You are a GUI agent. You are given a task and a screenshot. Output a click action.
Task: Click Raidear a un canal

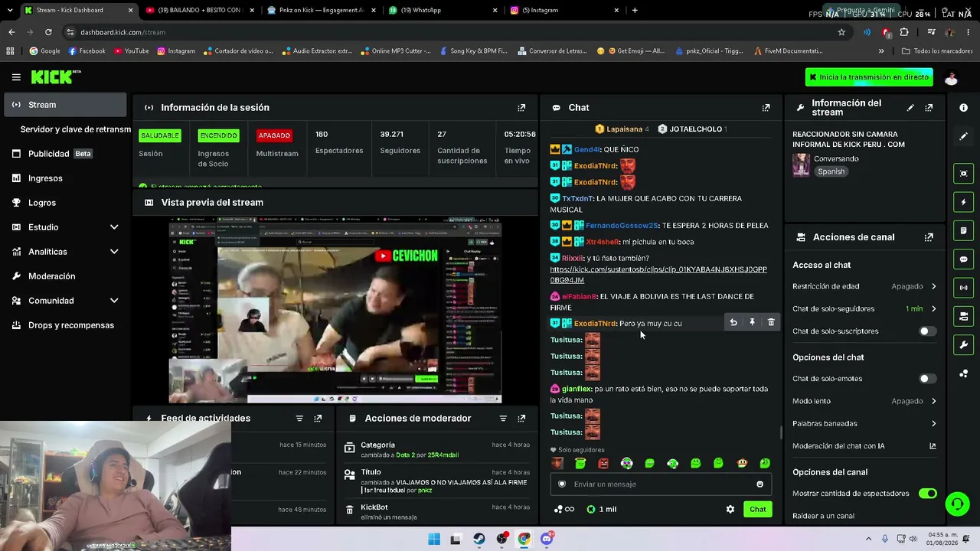coord(823,517)
